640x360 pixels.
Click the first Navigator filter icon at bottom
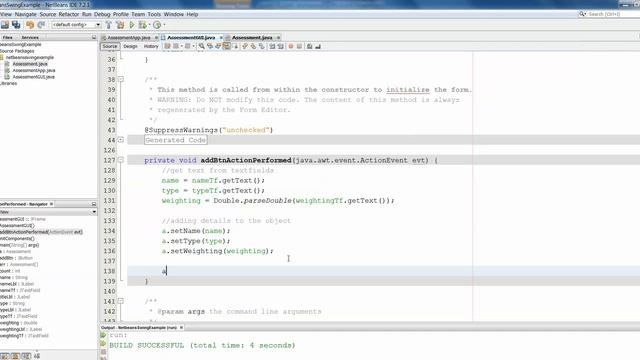click(5, 356)
